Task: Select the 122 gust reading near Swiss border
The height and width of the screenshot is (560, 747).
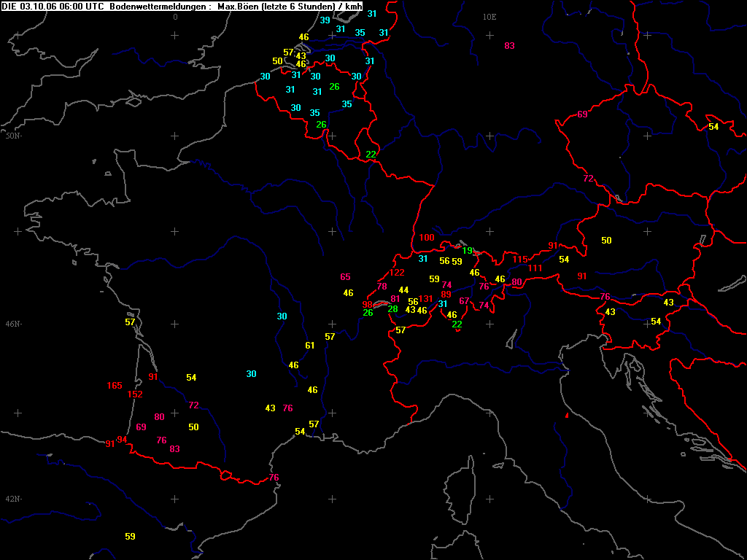Action: pos(396,273)
